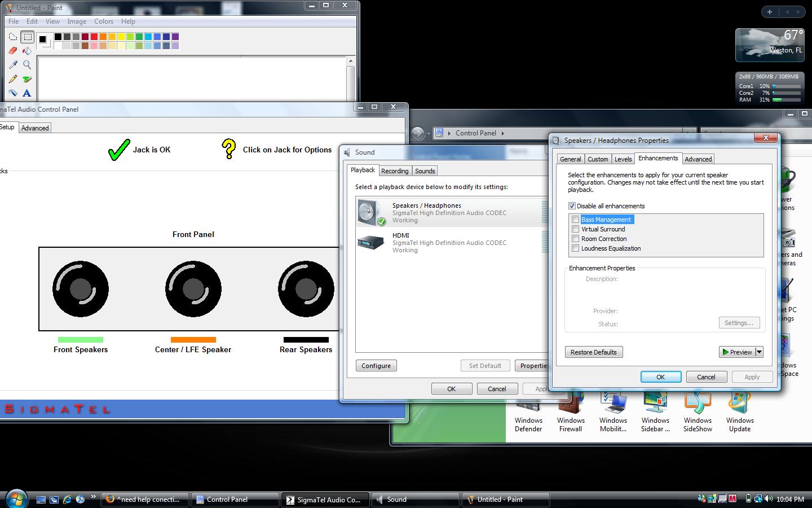Click Cancel in Speakers / Headphones Properties
This screenshot has height=508, width=812.
click(x=706, y=377)
